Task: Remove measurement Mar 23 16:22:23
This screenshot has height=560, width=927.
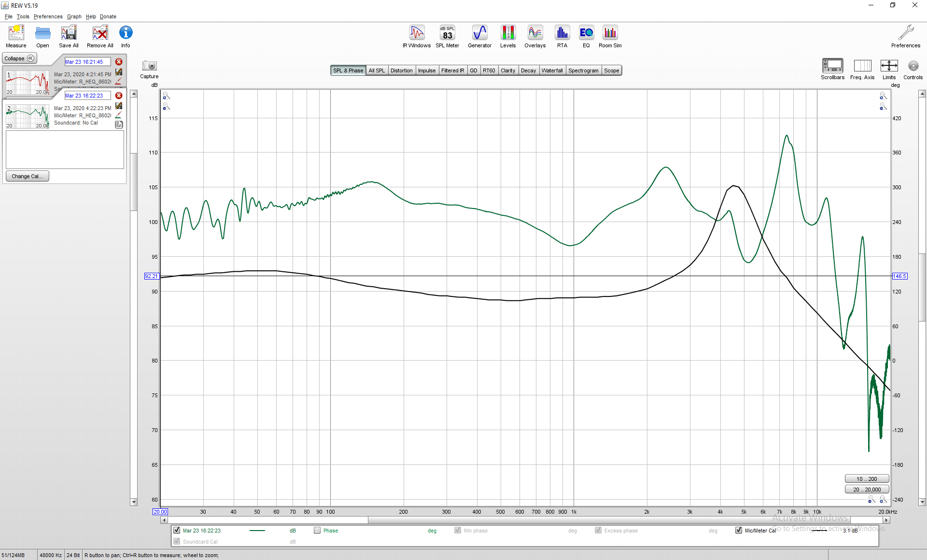Action: (119, 96)
